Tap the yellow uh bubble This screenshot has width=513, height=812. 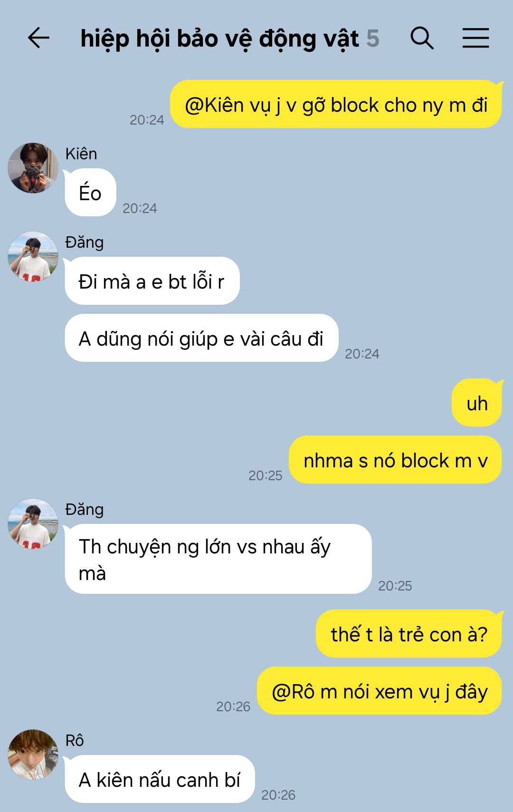477,403
